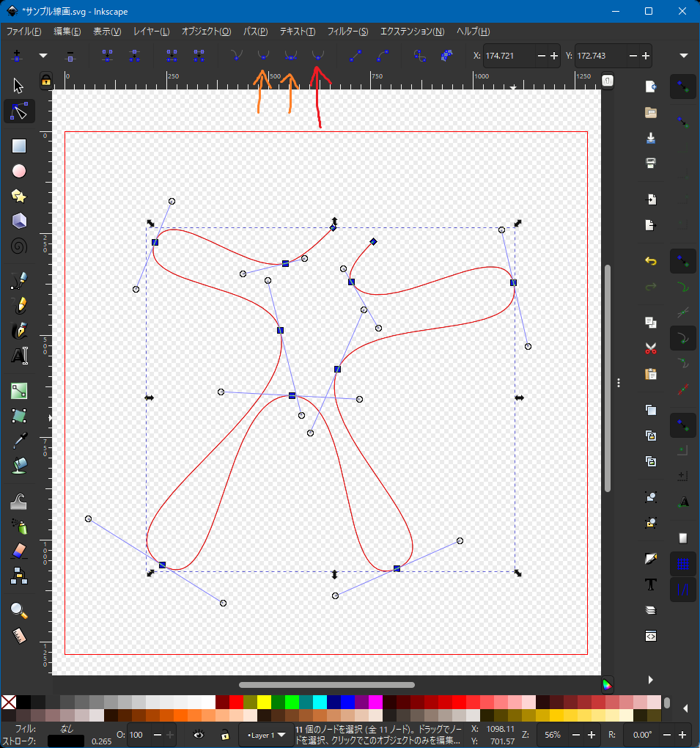Click the no-color X swatch

[x=9, y=703]
